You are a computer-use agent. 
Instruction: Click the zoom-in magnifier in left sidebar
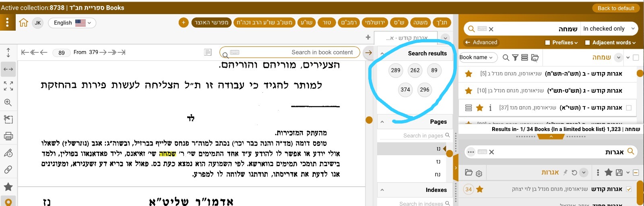pyautogui.click(x=8, y=103)
